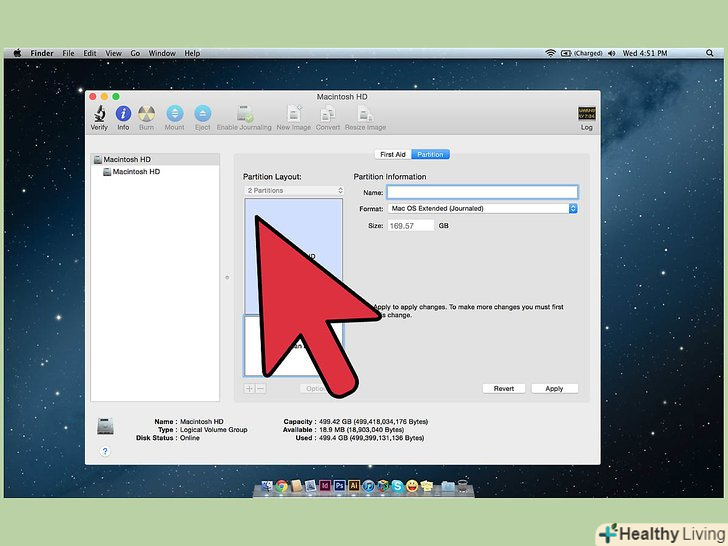Screen dimensions: 728x546
Task: Open the yellow smiley messenger Dock icon
Action: (412, 486)
